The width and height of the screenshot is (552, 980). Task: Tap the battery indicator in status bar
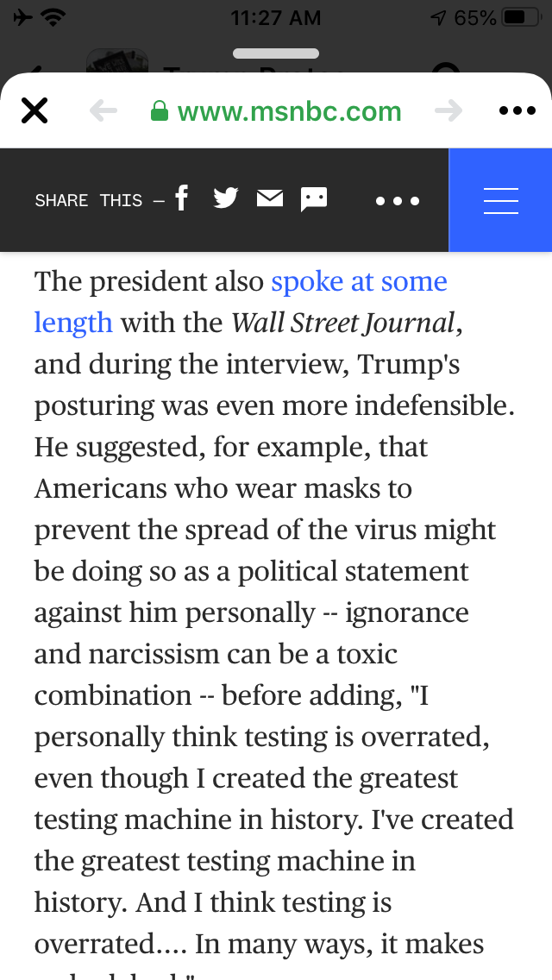click(x=521, y=17)
